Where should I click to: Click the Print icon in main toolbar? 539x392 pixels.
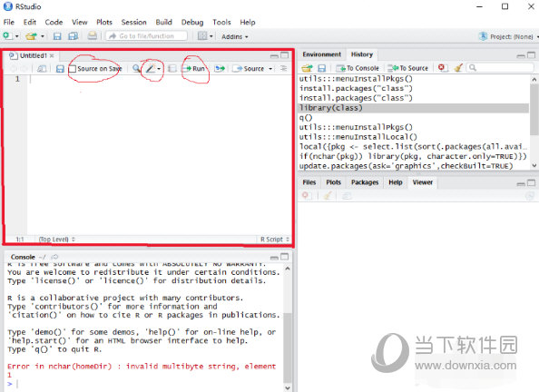pyautogui.click(x=92, y=35)
